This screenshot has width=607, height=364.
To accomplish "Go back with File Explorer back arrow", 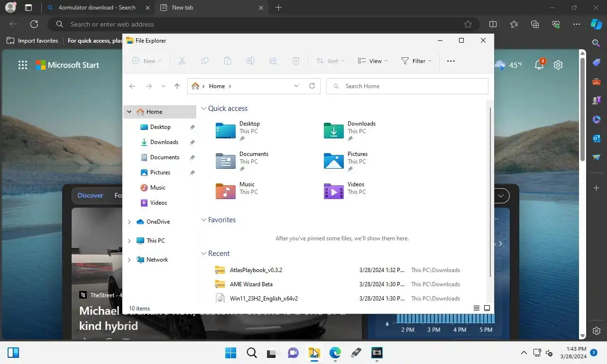I will [x=132, y=86].
